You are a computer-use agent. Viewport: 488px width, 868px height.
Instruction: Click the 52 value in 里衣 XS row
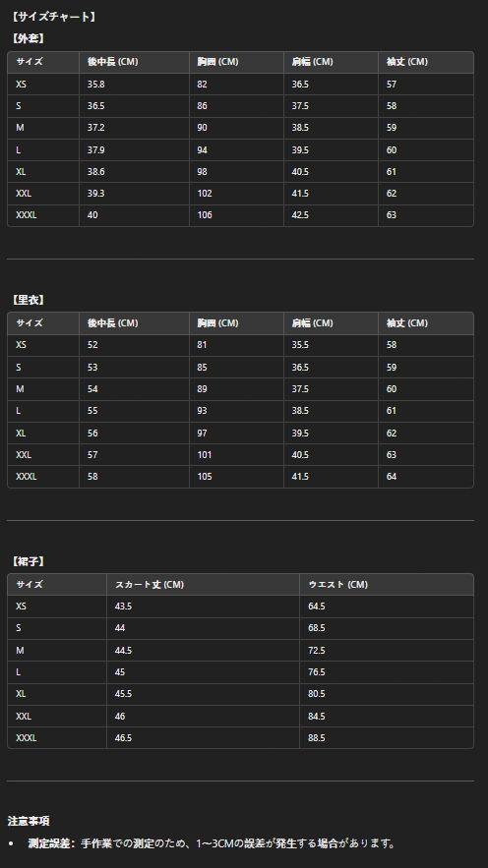point(92,345)
